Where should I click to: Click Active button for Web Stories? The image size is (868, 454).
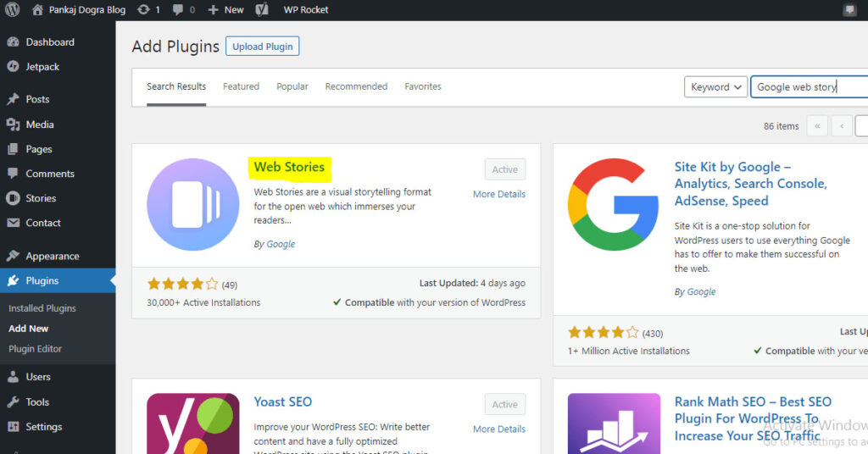pos(505,169)
